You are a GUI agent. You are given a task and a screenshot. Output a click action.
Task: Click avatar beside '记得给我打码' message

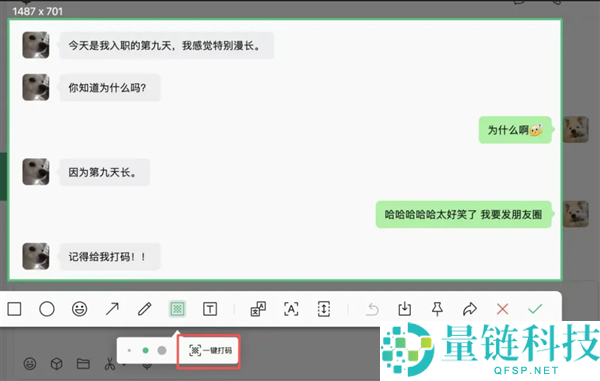click(x=36, y=256)
